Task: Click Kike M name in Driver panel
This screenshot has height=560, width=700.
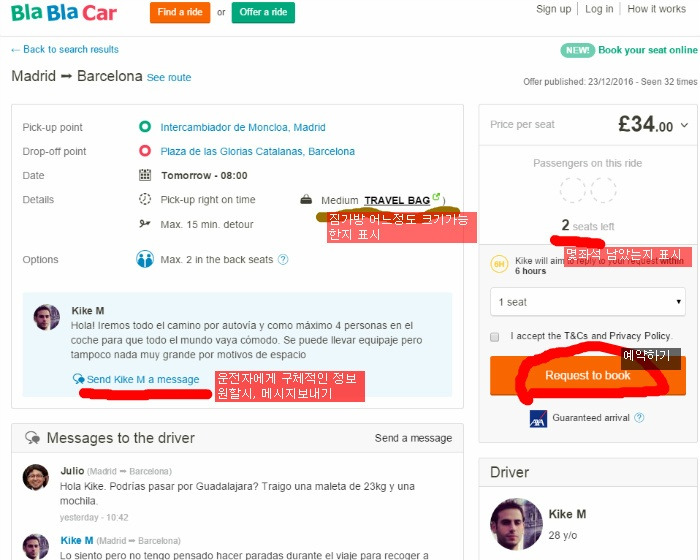Action: point(567,514)
